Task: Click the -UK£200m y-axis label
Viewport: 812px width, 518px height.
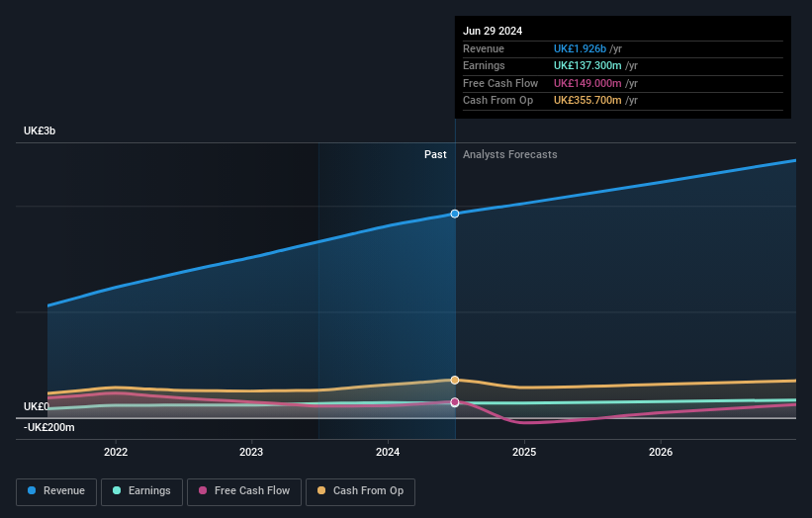Action: (49, 427)
